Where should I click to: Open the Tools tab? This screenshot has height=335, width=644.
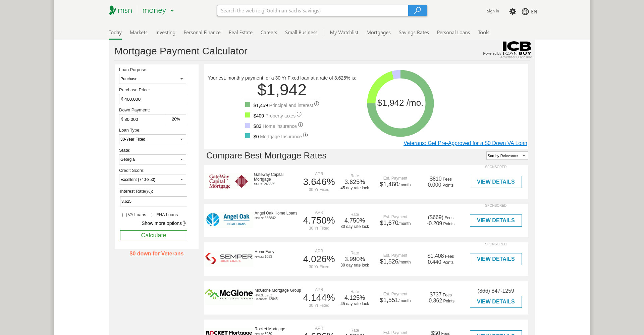(483, 33)
